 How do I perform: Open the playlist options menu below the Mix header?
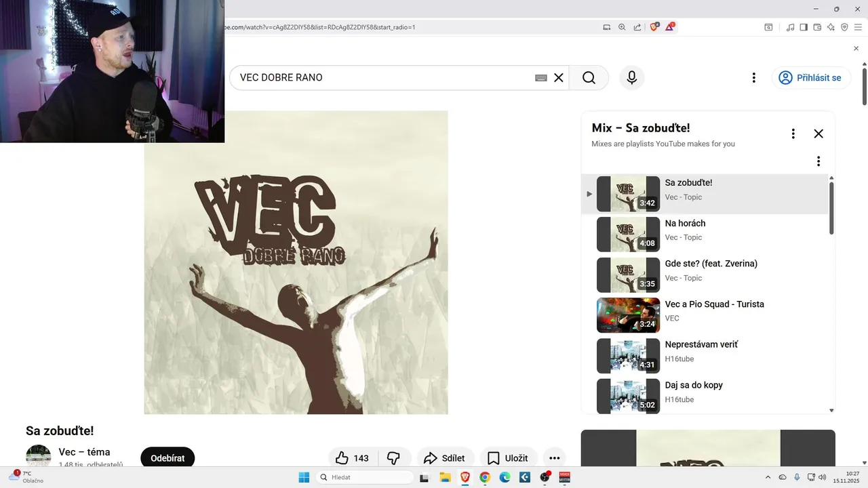(x=818, y=161)
